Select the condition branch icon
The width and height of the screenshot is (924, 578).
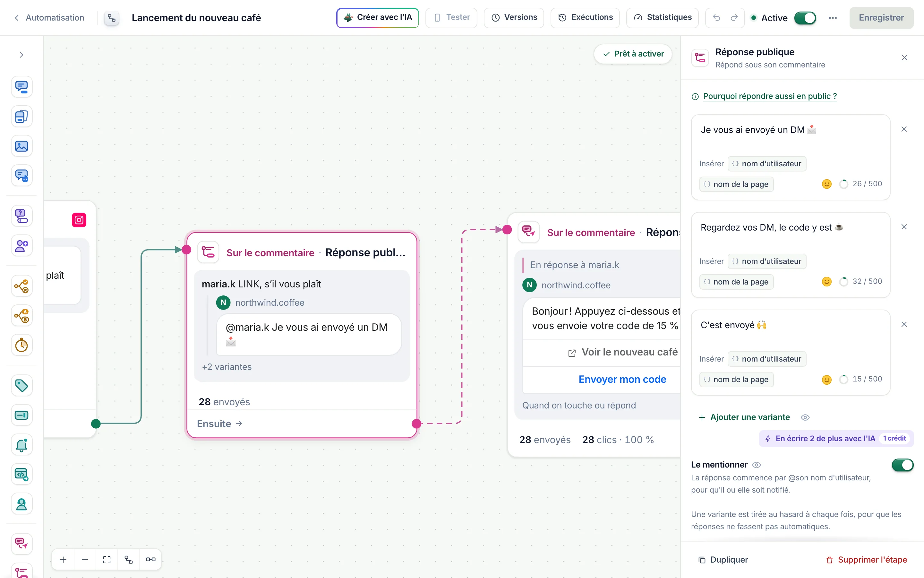click(x=21, y=286)
